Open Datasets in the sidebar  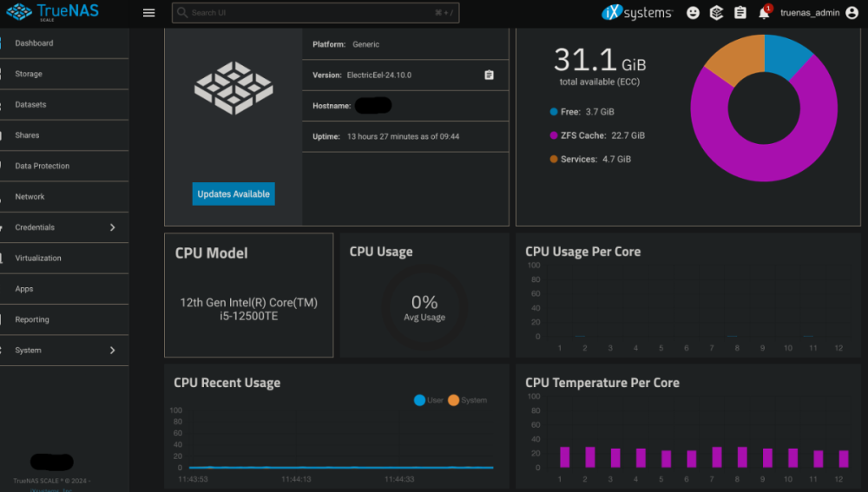[x=30, y=104]
